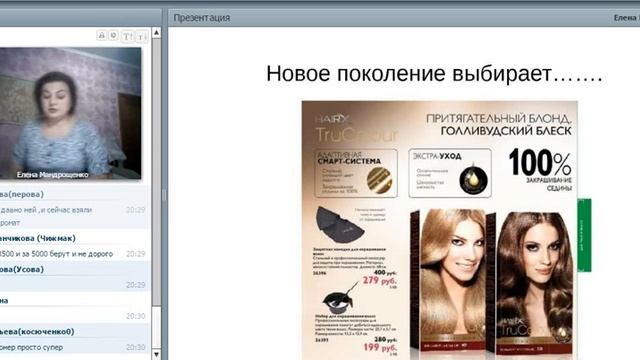
Task: Click the green tab at slide edge
Action: point(584,235)
